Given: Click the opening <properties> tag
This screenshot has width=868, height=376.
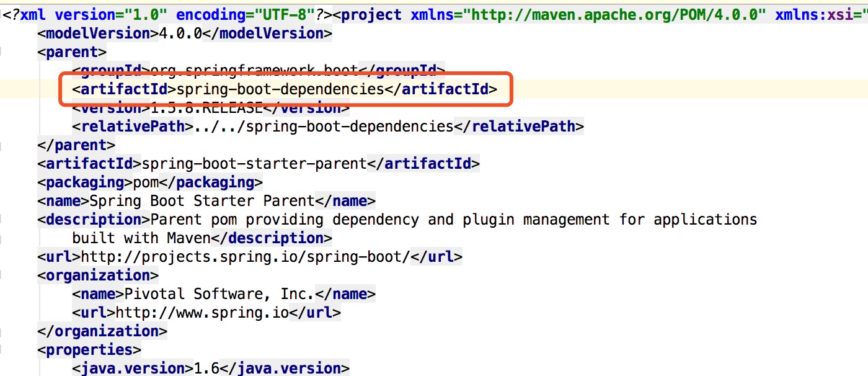Looking at the screenshot, I should (x=89, y=350).
